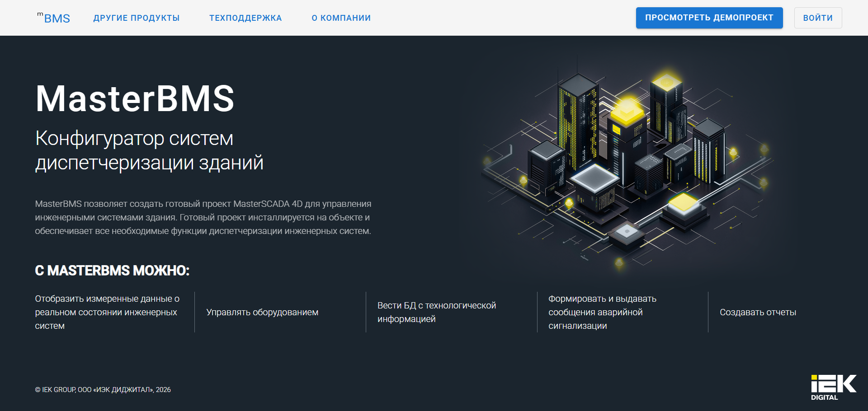Click the С MASTERBMS МОЖНО: heading
Viewport: 868px width, 411px height.
click(112, 271)
